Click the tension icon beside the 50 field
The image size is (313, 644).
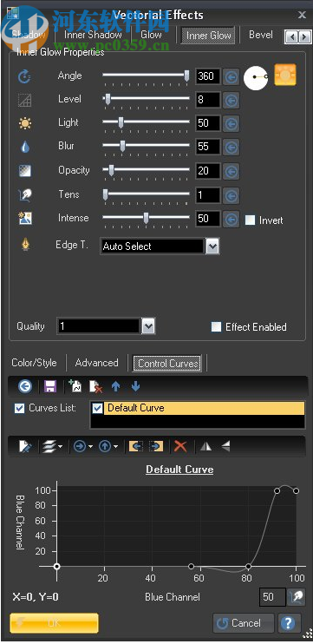click(x=296, y=597)
